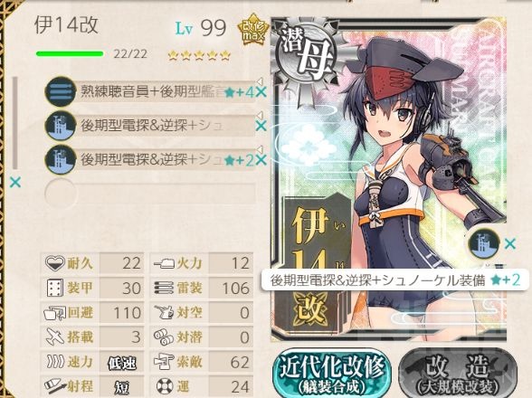The width and height of the screenshot is (532, 398).
Task: Click the small arrow above second slot
Action: coord(260,115)
